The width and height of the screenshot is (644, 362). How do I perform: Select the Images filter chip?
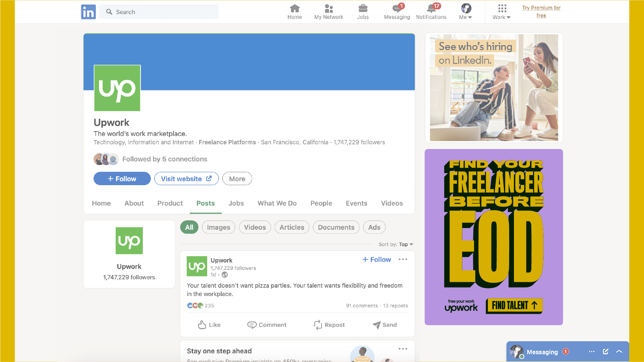(x=218, y=227)
